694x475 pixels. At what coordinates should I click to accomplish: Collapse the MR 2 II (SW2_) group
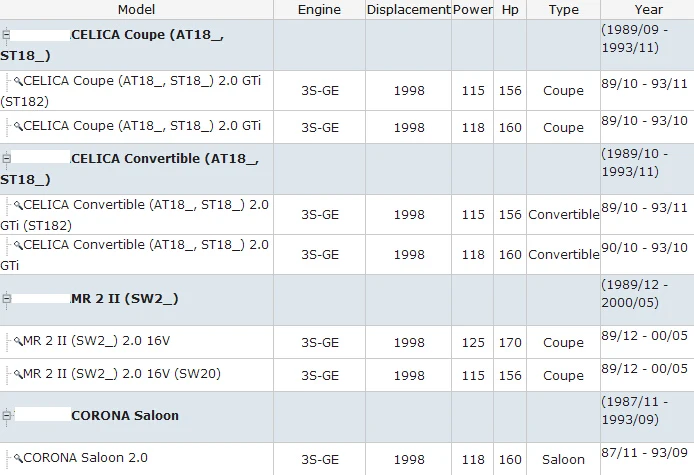tap(6, 298)
